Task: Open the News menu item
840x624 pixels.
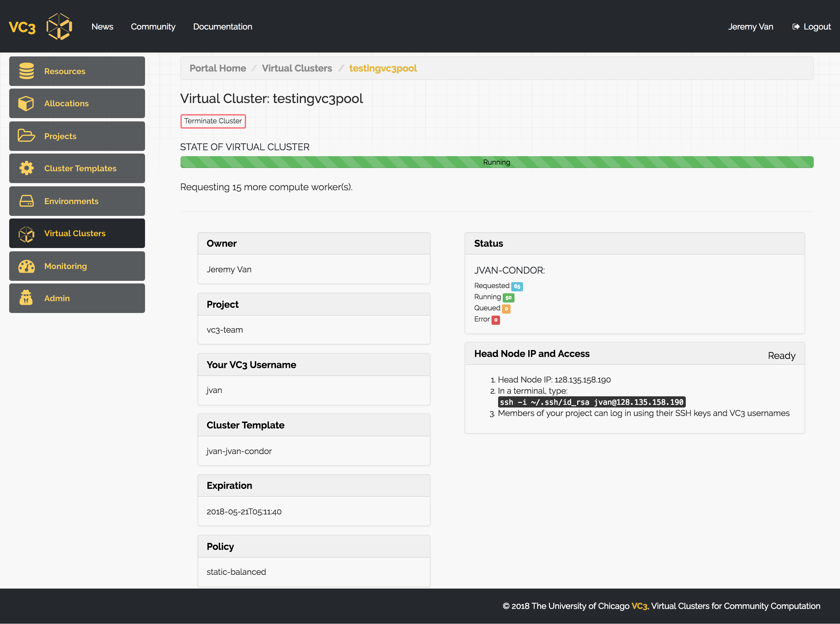Action: [102, 27]
